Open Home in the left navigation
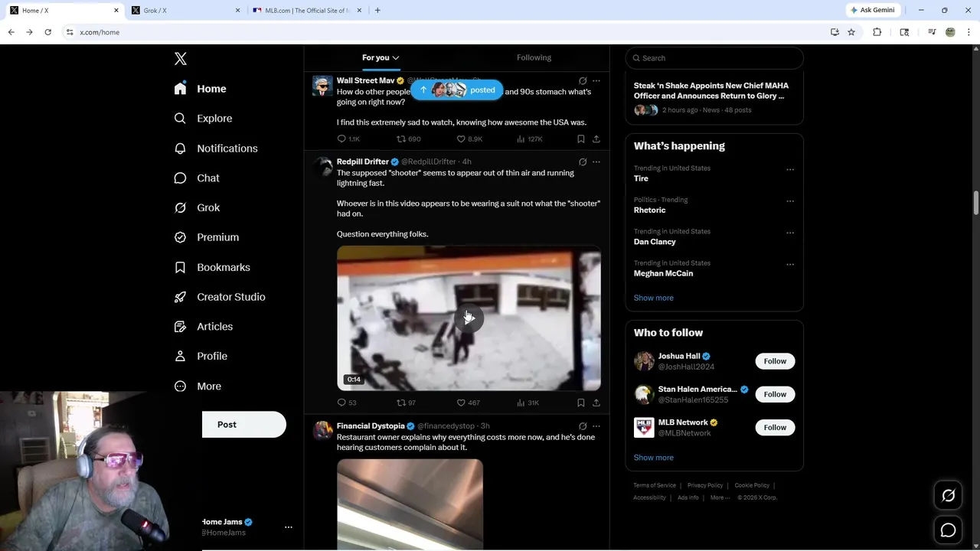This screenshot has height=551, width=980. tap(200, 89)
